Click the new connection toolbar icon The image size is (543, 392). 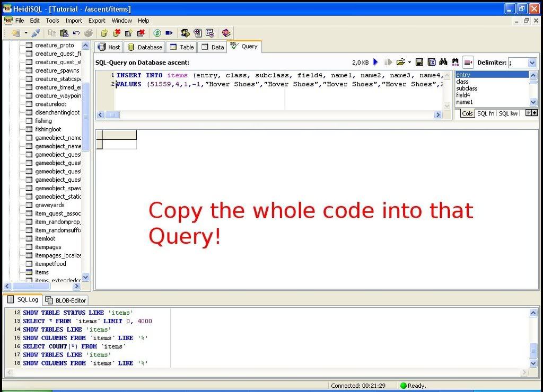coord(15,33)
